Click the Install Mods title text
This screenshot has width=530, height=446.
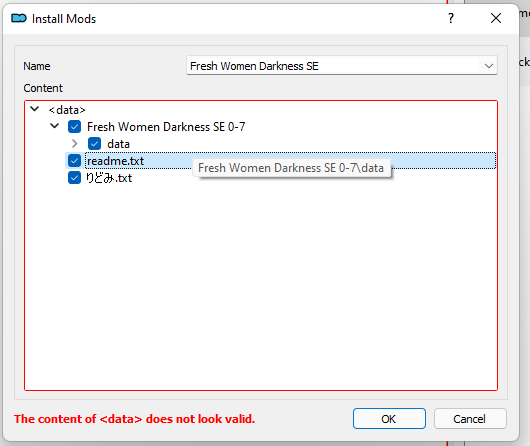[x=64, y=19]
